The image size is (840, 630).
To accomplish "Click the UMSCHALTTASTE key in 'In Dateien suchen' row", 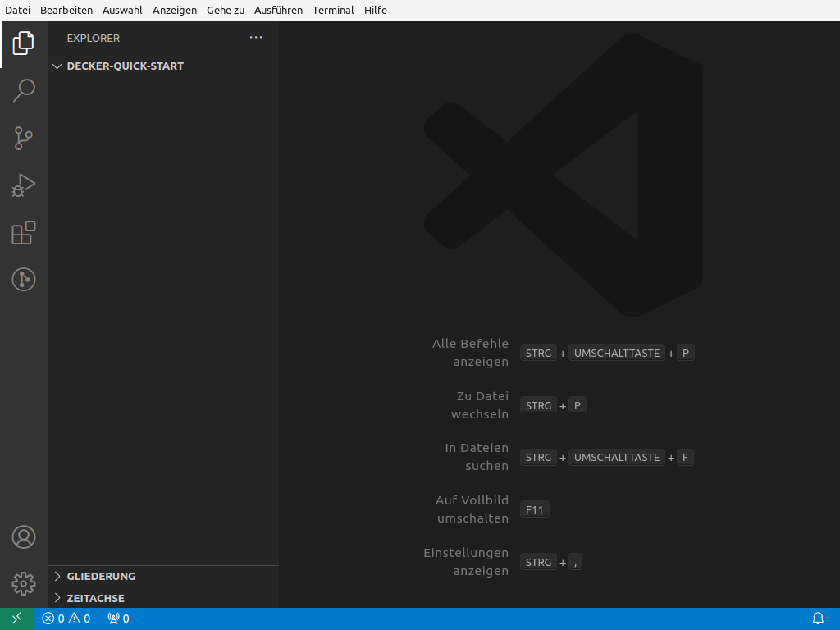I will tap(617, 458).
